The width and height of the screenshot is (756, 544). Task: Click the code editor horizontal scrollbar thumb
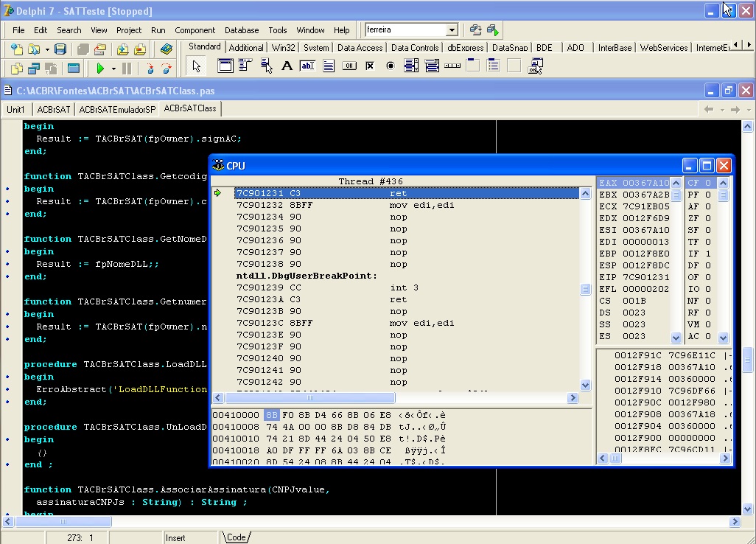[x=63, y=521]
